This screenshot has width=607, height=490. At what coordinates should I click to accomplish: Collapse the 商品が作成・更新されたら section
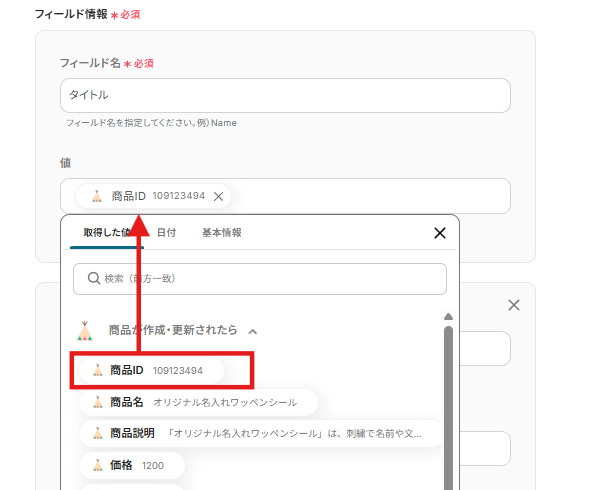(253, 331)
